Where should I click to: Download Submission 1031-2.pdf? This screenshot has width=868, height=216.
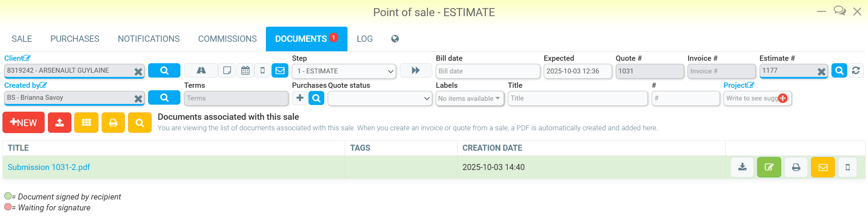(742, 167)
